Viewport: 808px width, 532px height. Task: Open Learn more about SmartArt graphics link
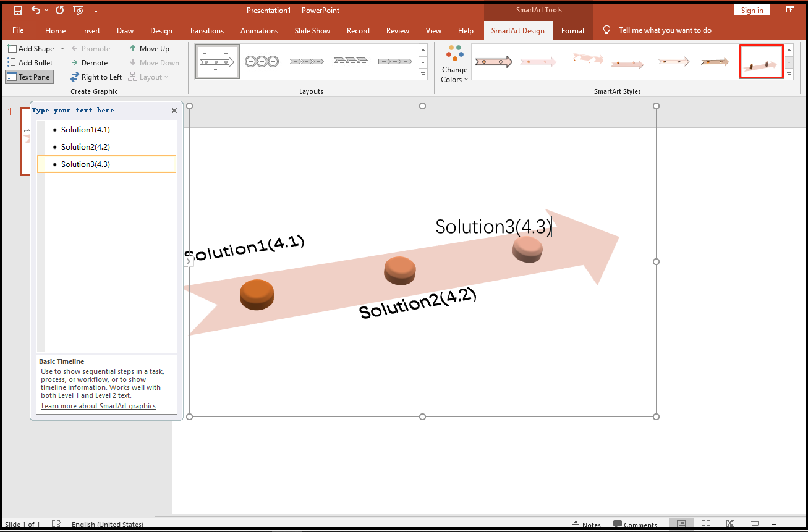tap(98, 406)
